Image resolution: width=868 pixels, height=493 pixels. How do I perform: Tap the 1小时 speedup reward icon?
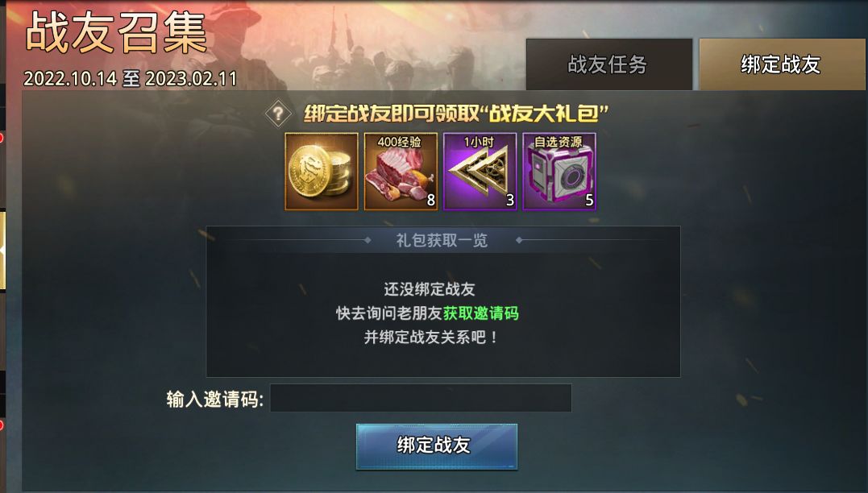[x=480, y=172]
